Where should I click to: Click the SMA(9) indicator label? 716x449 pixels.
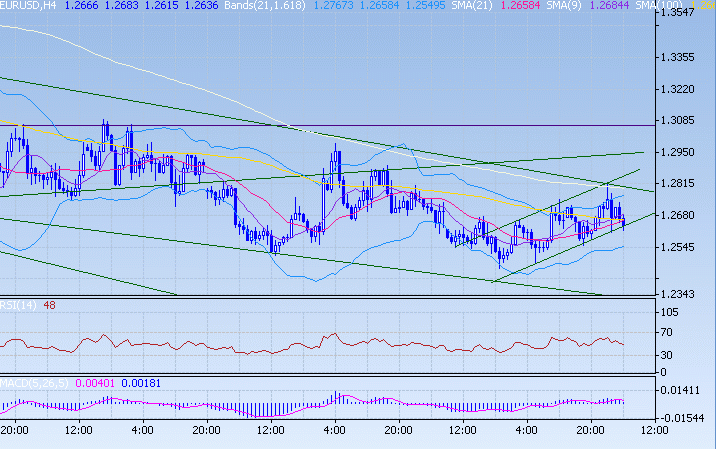(x=608, y=6)
